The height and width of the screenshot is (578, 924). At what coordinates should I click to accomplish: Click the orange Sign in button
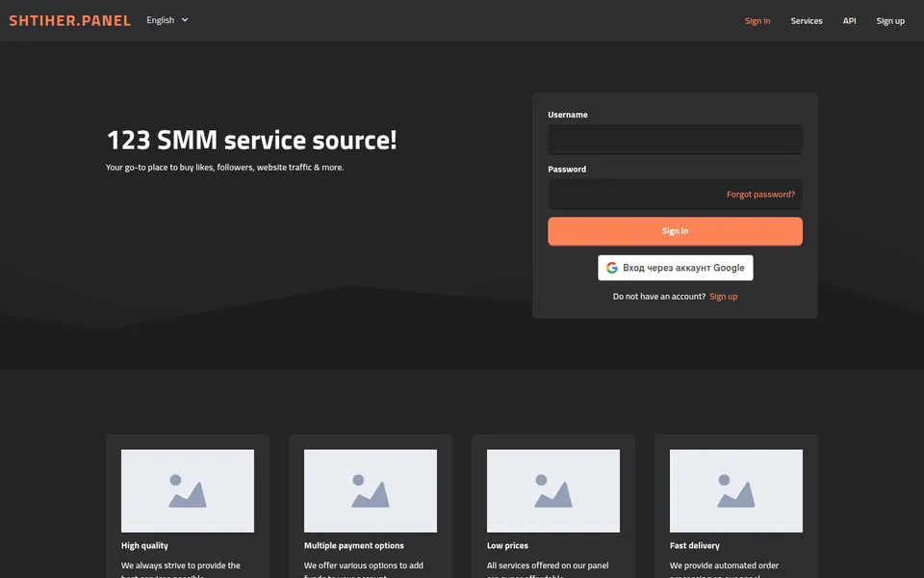675,231
